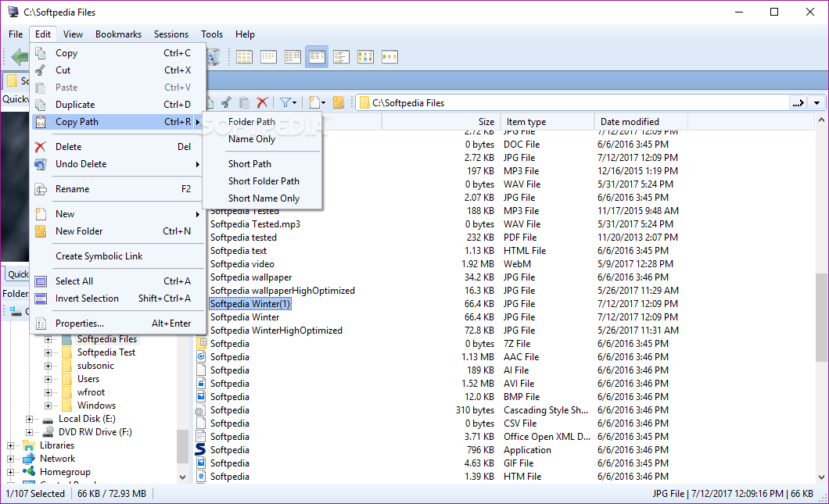This screenshot has height=504, width=829.
Task: Open the address bar history dropdown
Action: [817, 103]
